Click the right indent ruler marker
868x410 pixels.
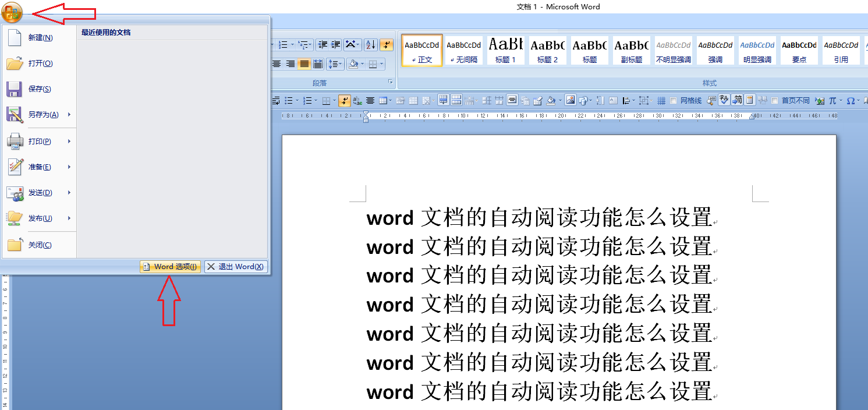click(x=751, y=117)
